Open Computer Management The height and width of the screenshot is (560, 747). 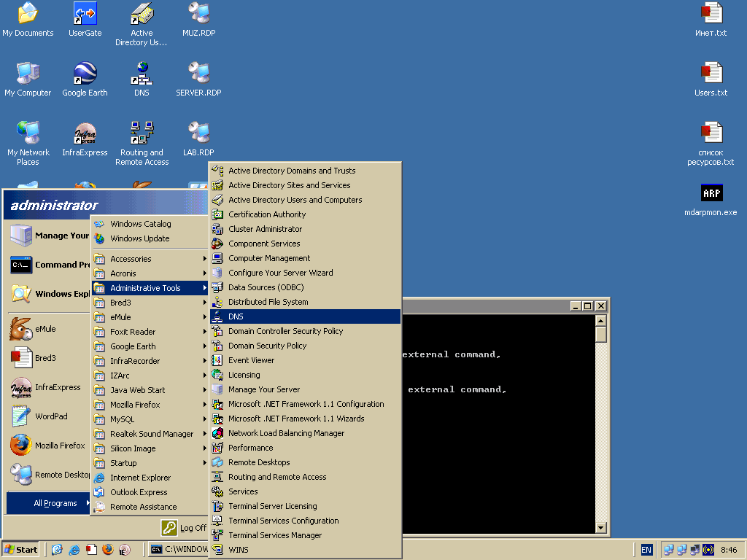(x=306, y=258)
